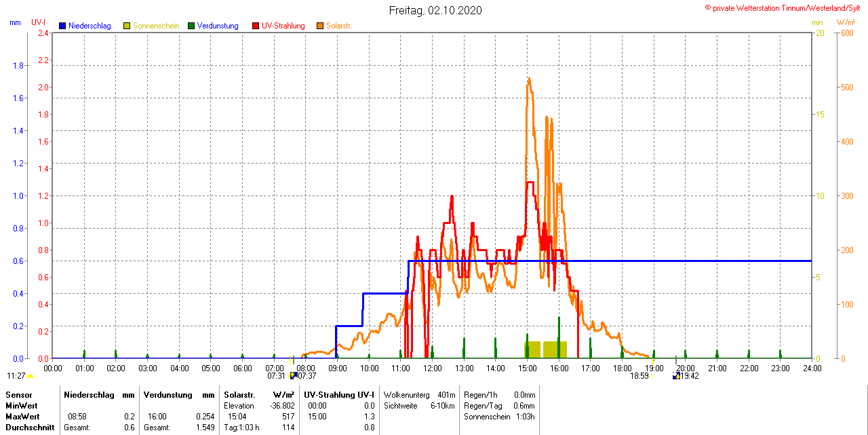Click the blue Niederschlag legend swatch

(63, 26)
